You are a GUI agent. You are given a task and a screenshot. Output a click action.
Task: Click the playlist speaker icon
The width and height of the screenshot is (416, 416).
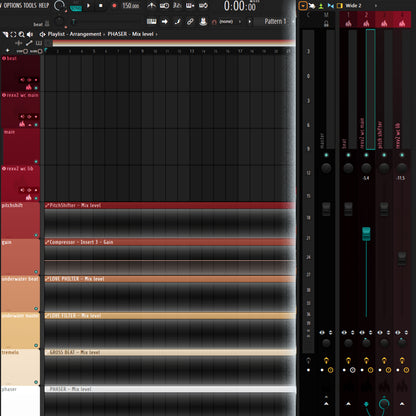tap(30, 34)
